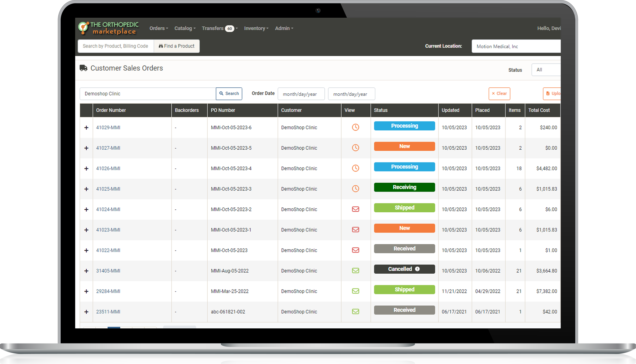Open the Status filter dropdown
This screenshot has width=636, height=364.
click(x=546, y=70)
